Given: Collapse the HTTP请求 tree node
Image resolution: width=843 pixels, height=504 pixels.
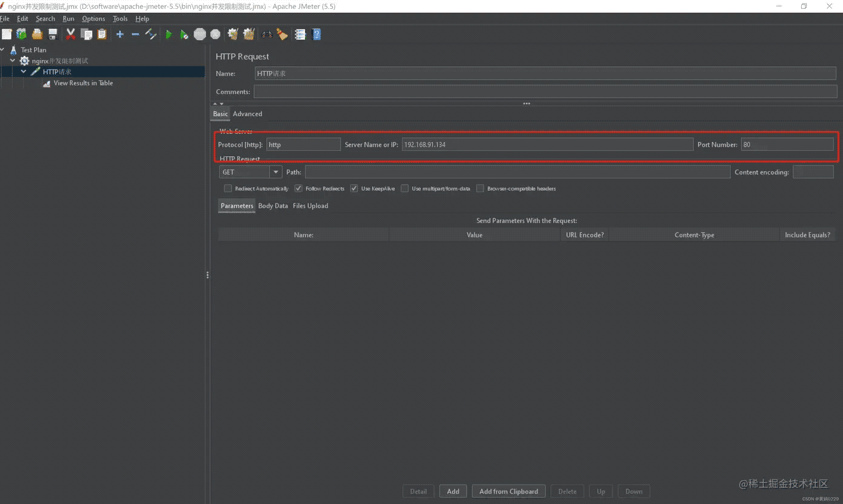Looking at the screenshot, I should pos(23,72).
